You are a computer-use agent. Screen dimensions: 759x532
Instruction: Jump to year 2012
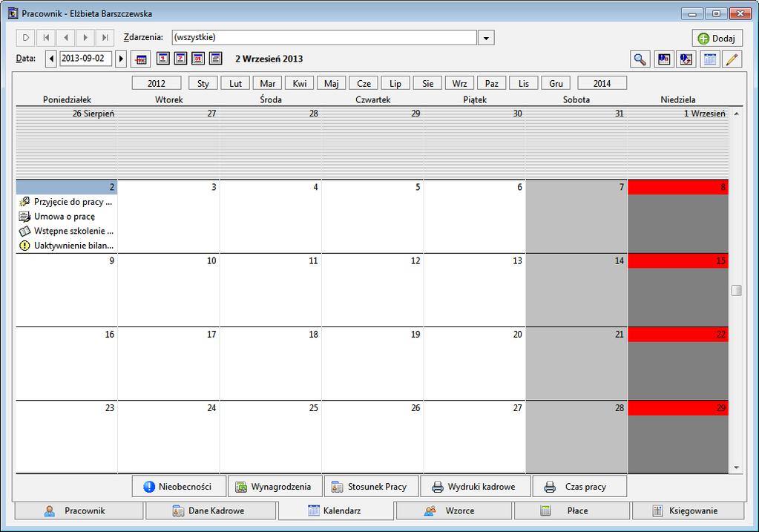point(157,83)
